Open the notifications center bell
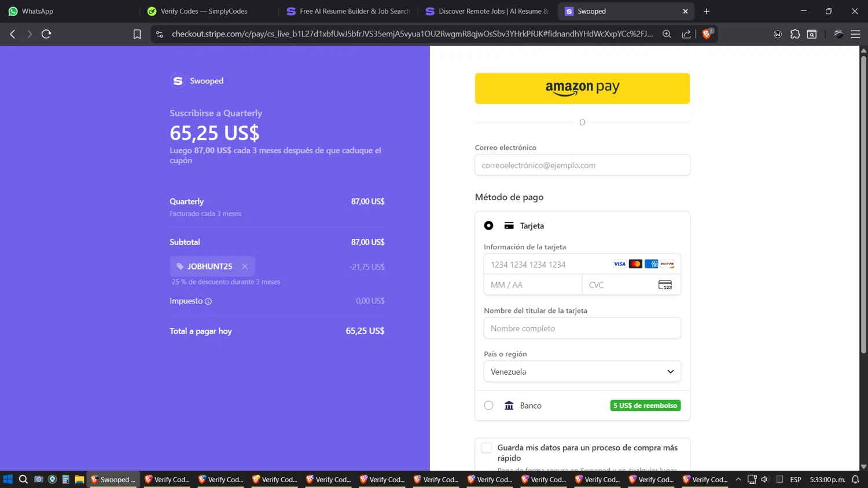Viewport: 868px width, 488px height. tap(856, 479)
